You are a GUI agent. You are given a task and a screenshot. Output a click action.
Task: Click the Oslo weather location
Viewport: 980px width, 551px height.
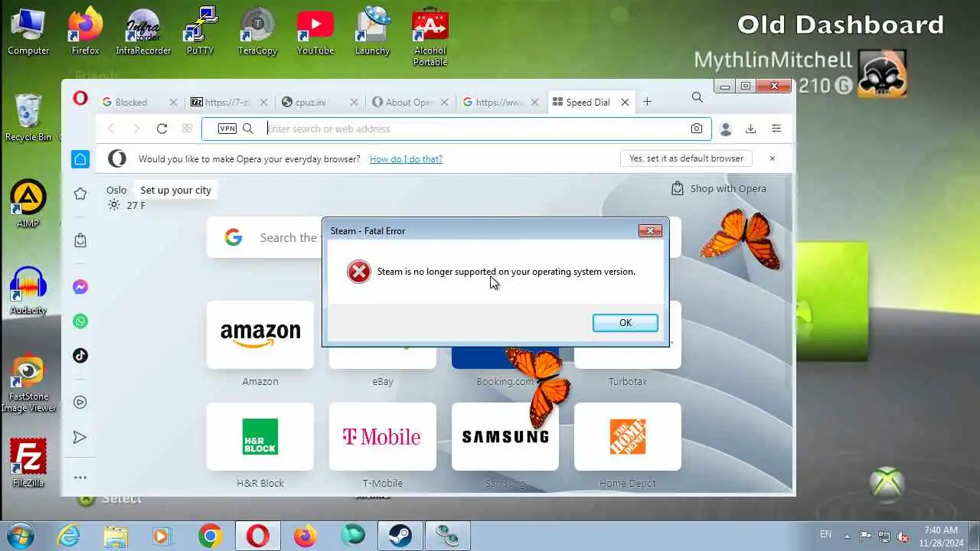(116, 190)
